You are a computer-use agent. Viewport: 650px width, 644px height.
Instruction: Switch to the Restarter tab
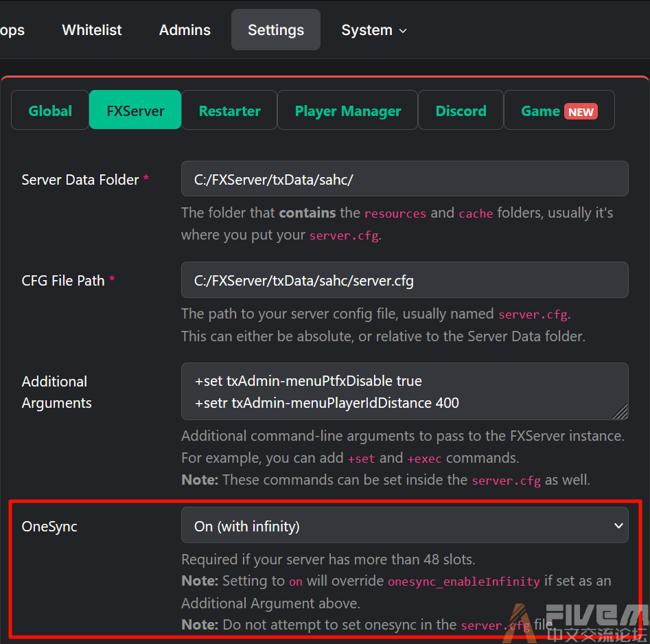pyautogui.click(x=229, y=111)
